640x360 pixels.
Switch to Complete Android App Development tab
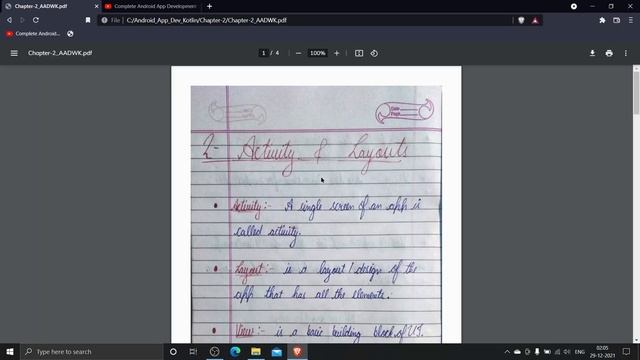151,6
